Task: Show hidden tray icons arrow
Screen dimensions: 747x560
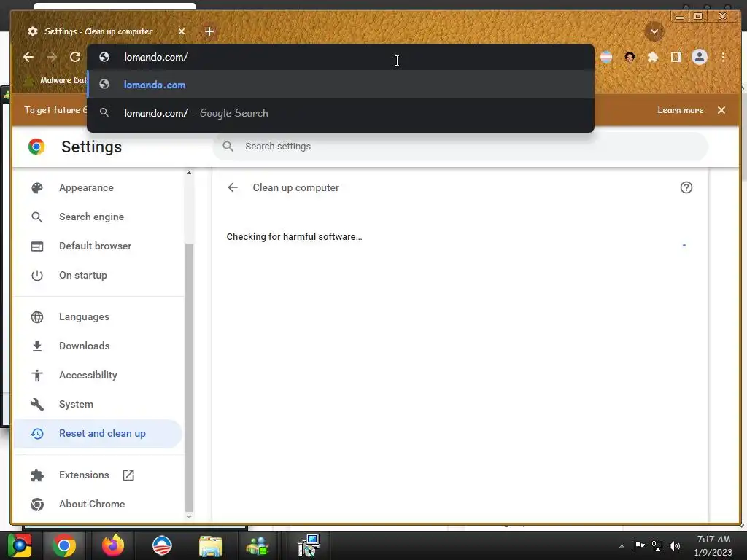Action: (x=622, y=546)
